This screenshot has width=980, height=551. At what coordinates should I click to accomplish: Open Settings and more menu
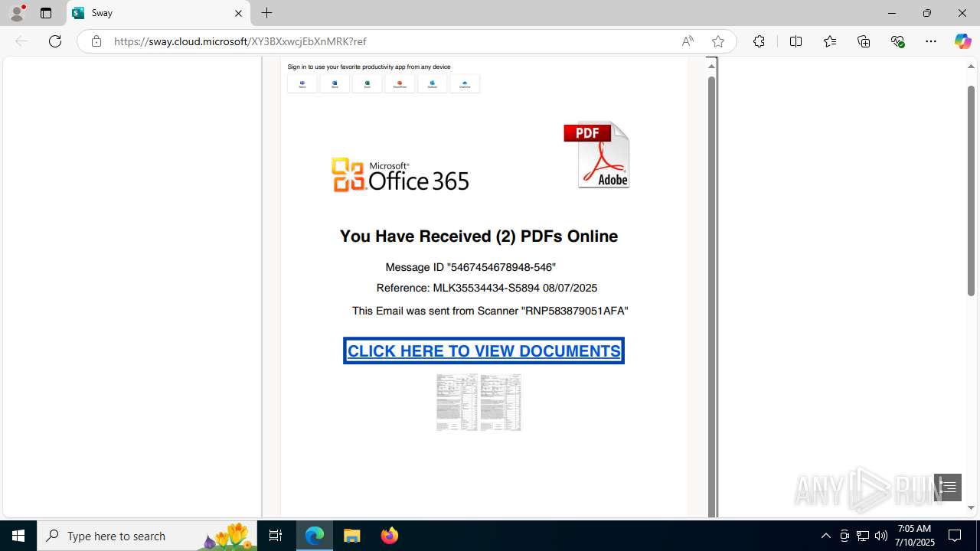click(931, 41)
